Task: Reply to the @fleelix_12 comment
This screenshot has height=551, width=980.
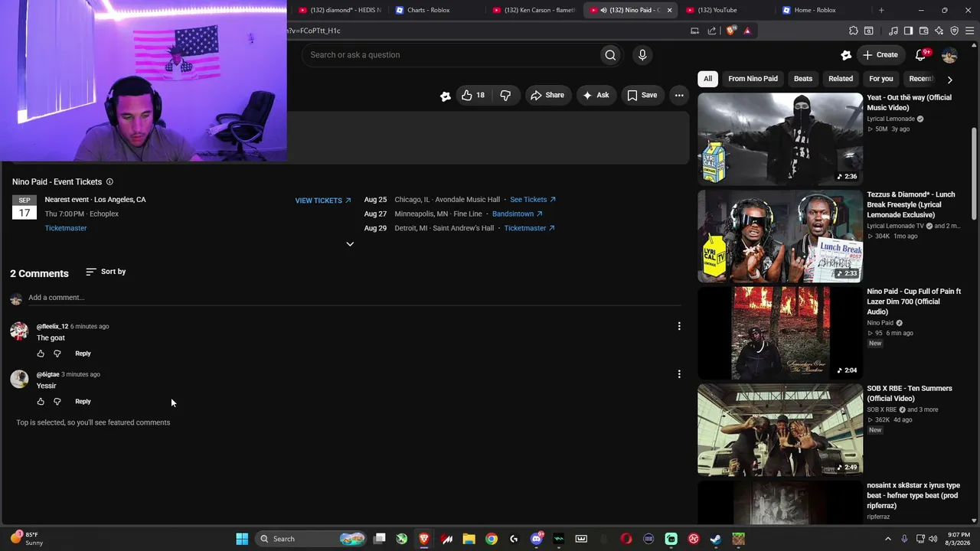Action: pos(83,354)
